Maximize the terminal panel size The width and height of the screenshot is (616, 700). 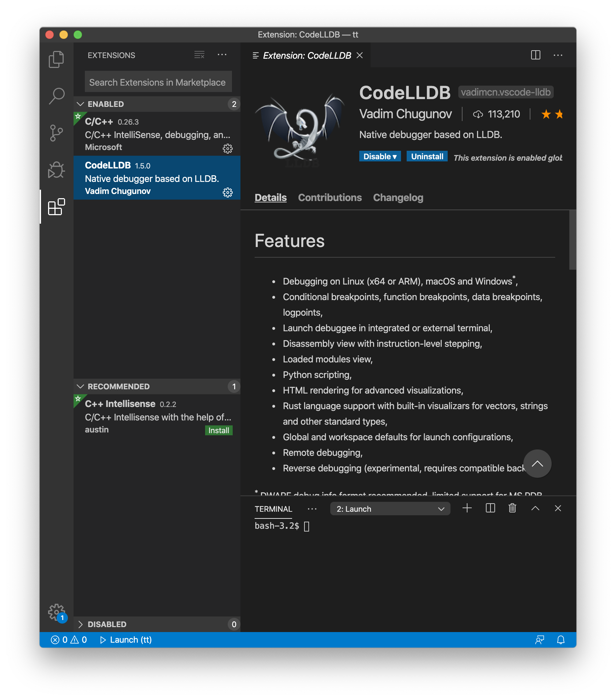pyautogui.click(x=535, y=508)
